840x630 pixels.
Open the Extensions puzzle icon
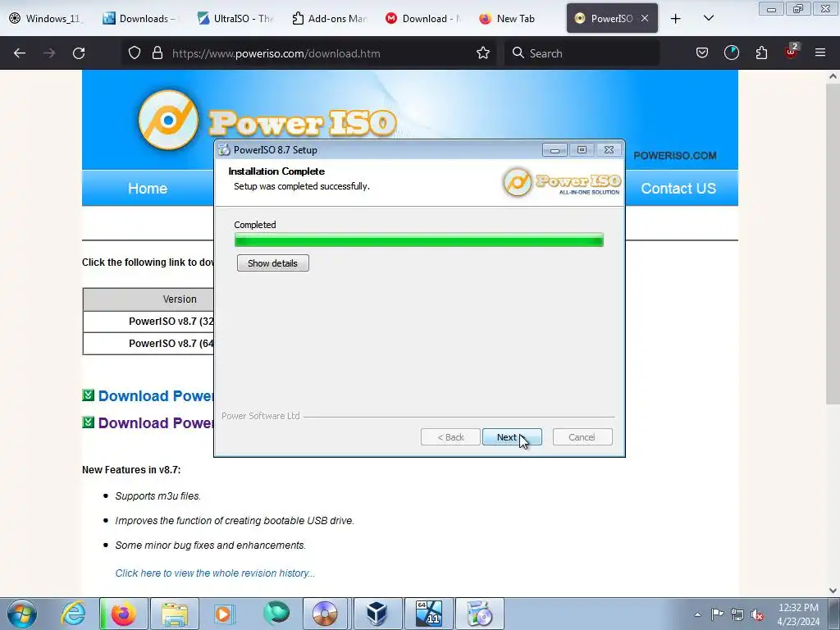(761, 53)
